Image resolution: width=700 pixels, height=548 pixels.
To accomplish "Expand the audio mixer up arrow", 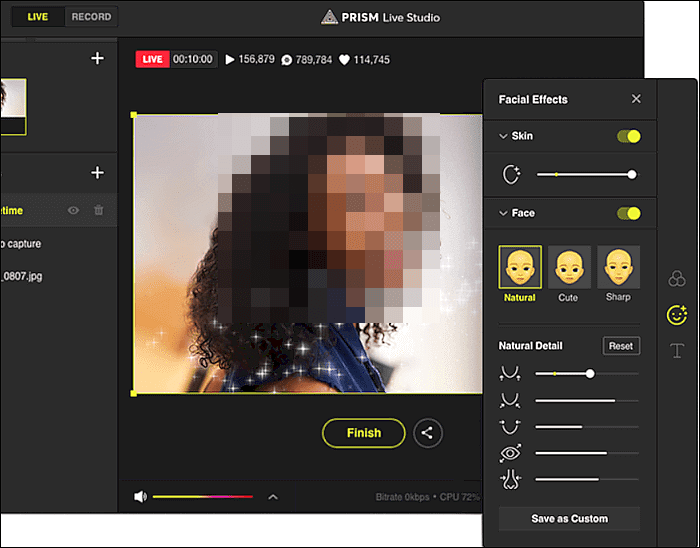I will click(273, 496).
